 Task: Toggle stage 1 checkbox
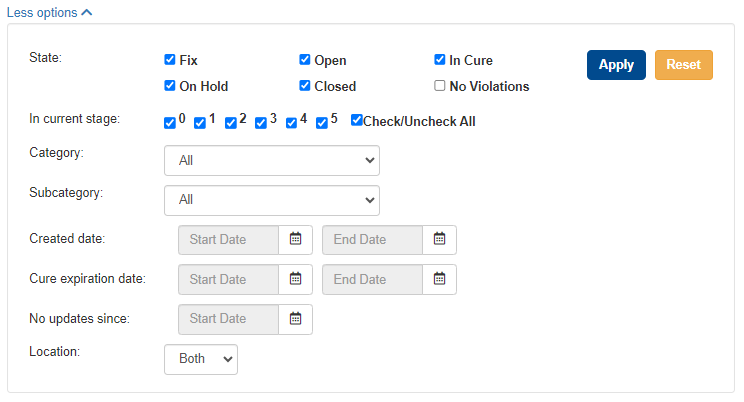click(200, 123)
